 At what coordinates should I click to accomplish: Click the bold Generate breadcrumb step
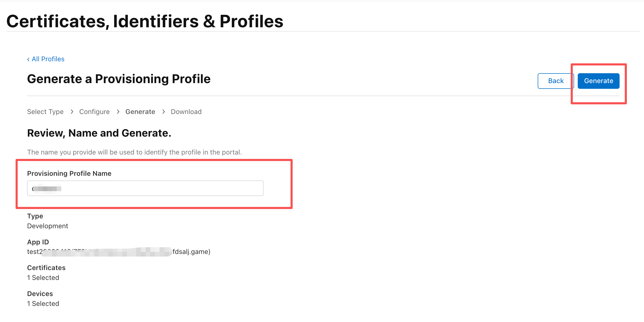[140, 112]
